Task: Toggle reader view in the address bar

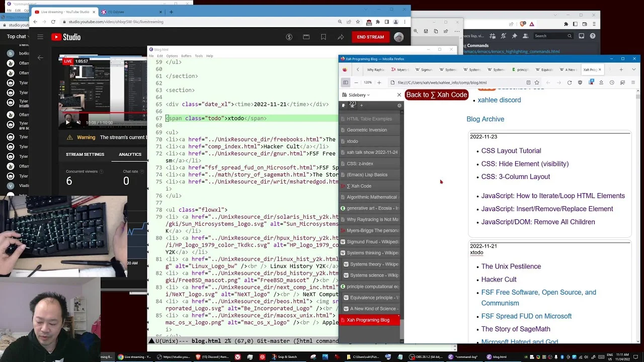Action: coord(528,82)
